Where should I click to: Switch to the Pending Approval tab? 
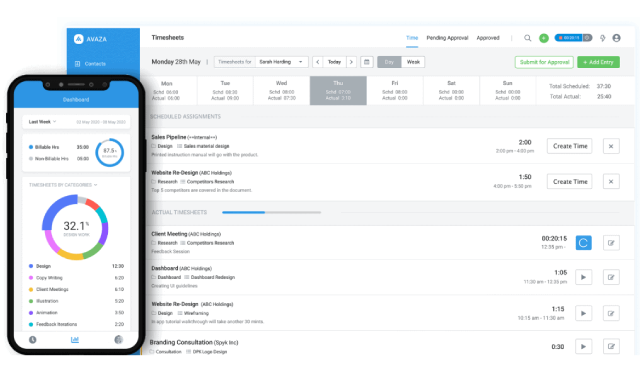coord(447,38)
